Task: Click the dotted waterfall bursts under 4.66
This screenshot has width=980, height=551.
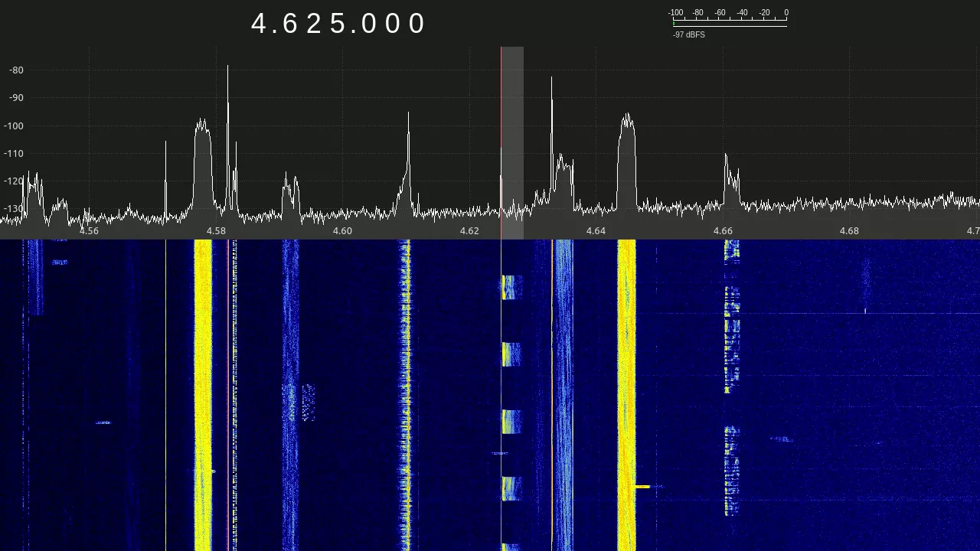Action: coord(732,377)
